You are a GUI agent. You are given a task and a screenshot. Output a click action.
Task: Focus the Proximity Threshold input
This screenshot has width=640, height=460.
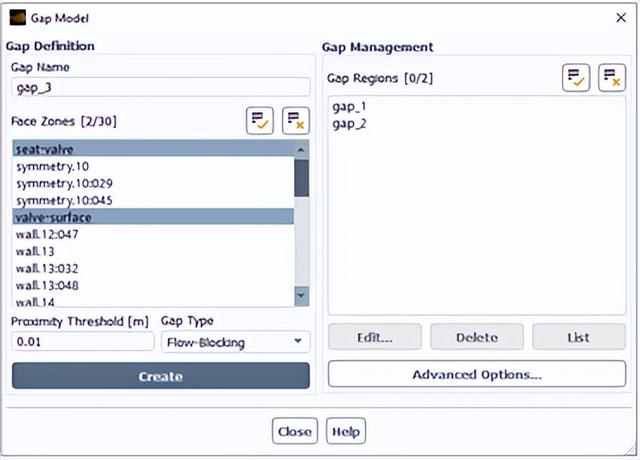(80, 342)
